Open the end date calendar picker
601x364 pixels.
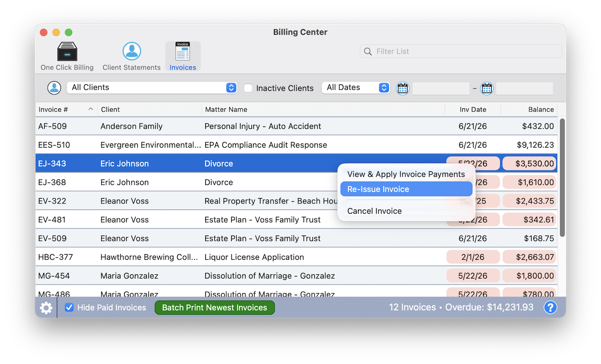[x=486, y=88]
